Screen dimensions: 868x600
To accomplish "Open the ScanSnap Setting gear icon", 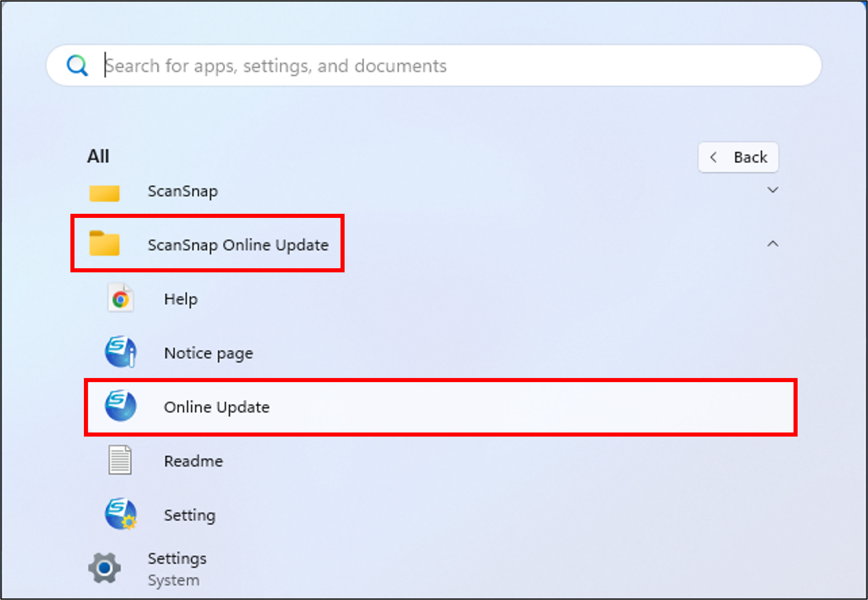I will click(121, 514).
